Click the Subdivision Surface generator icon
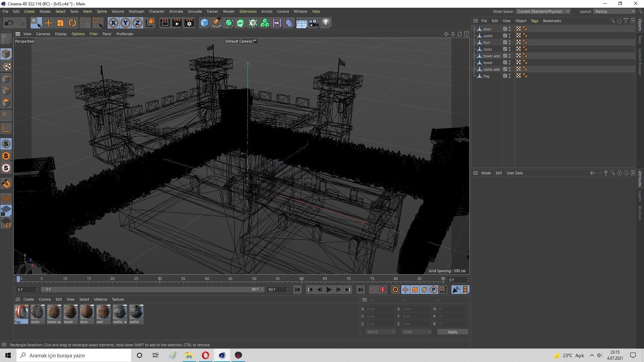Screen dimensions: 644x362 coord(229,23)
